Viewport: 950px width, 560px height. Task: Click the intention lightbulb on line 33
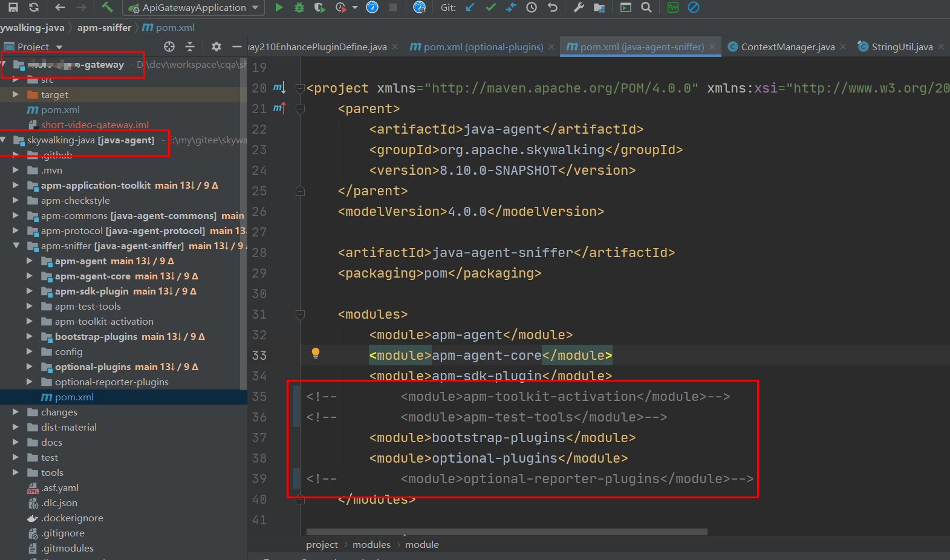coord(315,353)
